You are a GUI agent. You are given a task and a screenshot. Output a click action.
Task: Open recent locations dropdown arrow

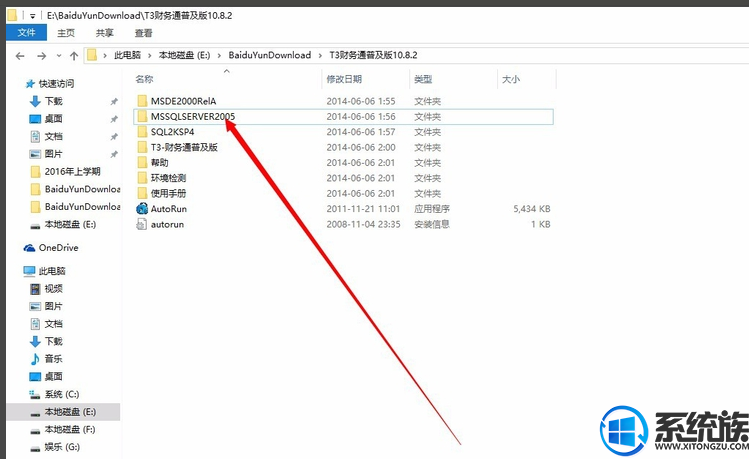[x=59, y=56]
